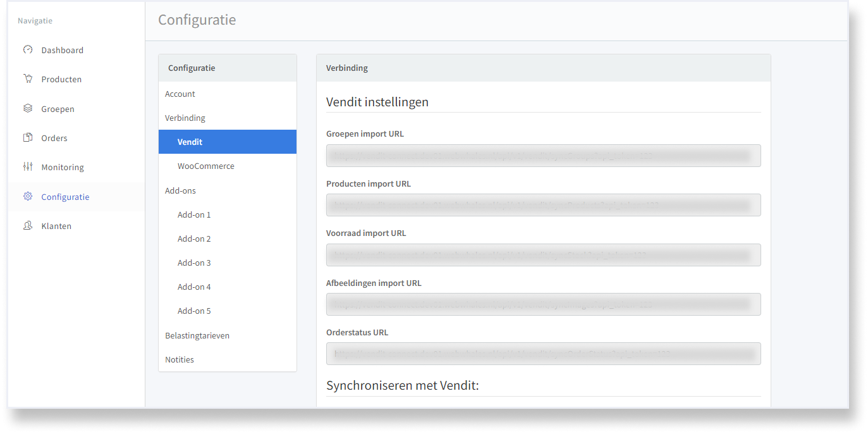Open Klanten via the person icon
Screen dimensions: 868x434
pos(27,225)
